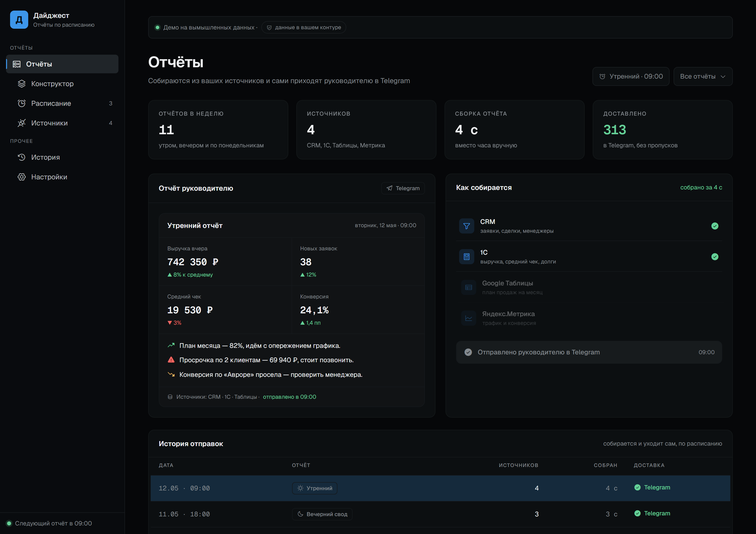The height and width of the screenshot is (534, 756).
Task: Click the checkmark beside Отправлено руководителю в Telegram
Action: [x=468, y=352]
